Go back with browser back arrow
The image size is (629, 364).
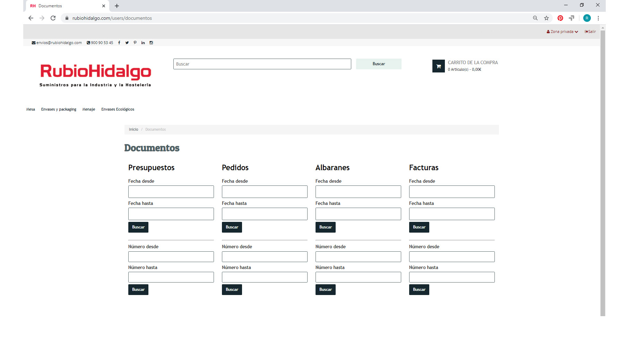tap(31, 18)
